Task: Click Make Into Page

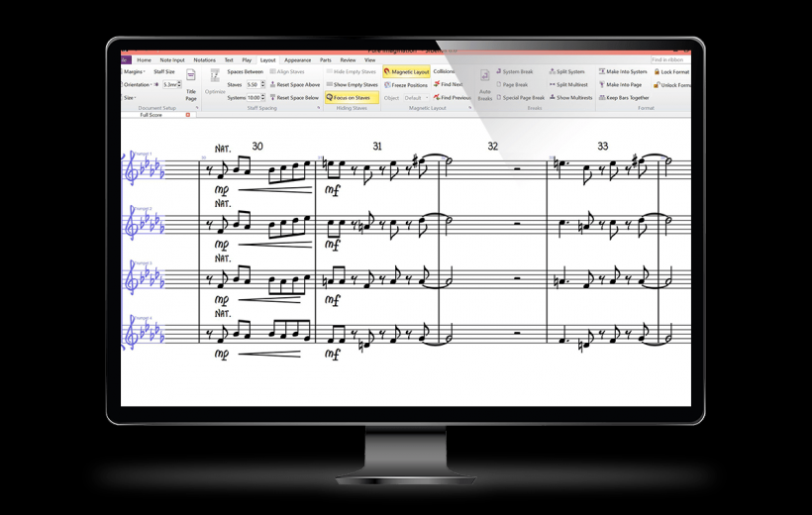Action: 620,84
